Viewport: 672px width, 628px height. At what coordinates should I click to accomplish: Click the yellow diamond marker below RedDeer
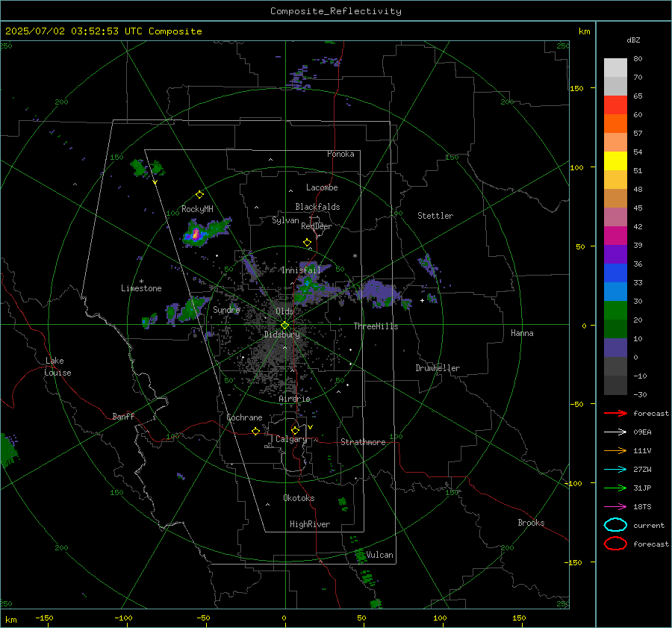coord(307,243)
